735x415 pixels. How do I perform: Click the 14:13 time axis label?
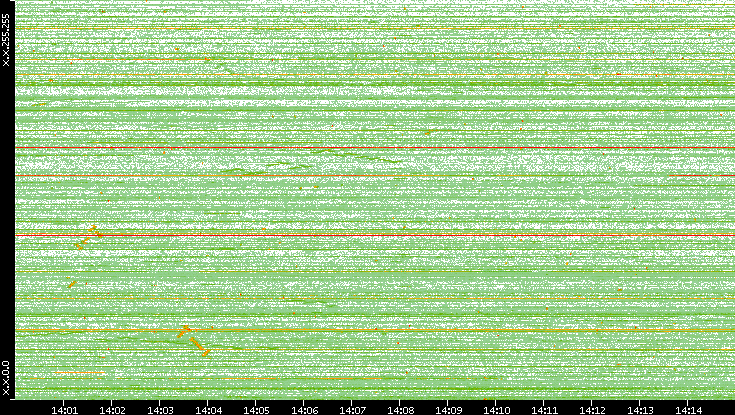(x=640, y=410)
